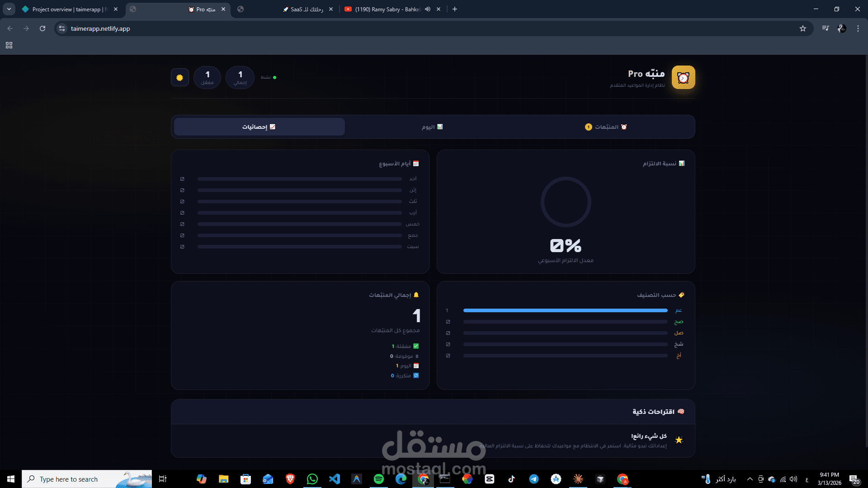Screen dimensions: 868x488
Task: Click the star icon in smart suggestions
Action: [679, 440]
